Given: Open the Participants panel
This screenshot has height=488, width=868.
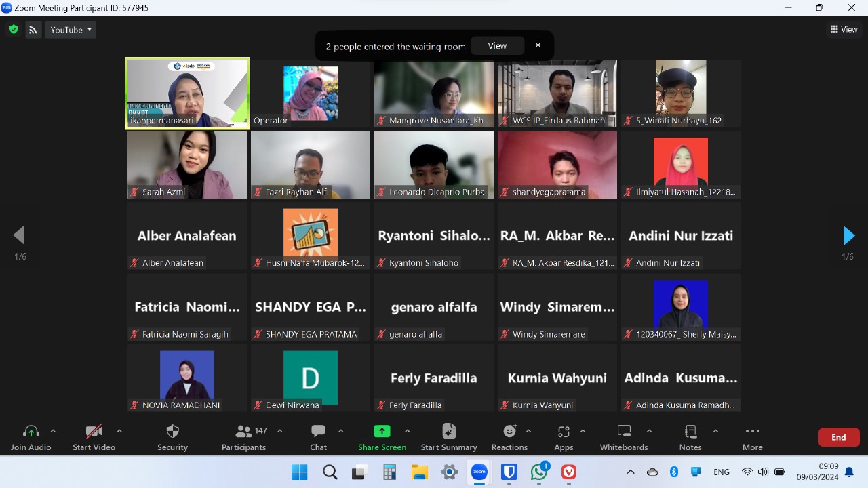Looking at the screenshot, I should [x=243, y=437].
